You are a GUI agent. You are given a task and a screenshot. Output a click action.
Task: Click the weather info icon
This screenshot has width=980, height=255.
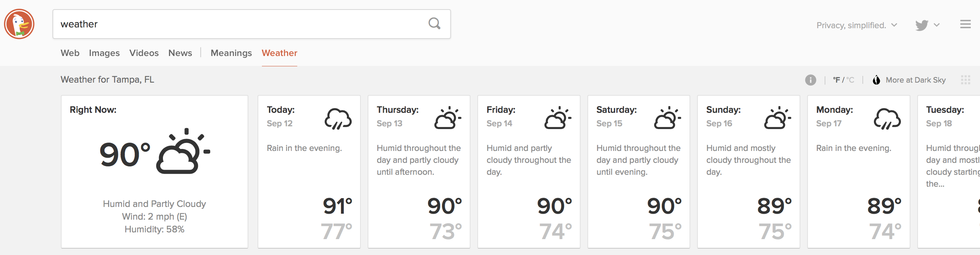810,80
